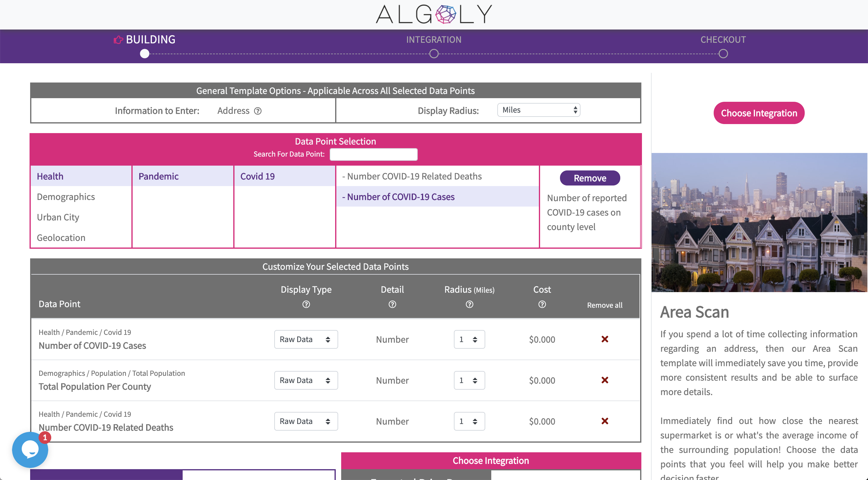This screenshot has width=868, height=480.
Task: Click the help icon next to Address
Action: coord(258,111)
